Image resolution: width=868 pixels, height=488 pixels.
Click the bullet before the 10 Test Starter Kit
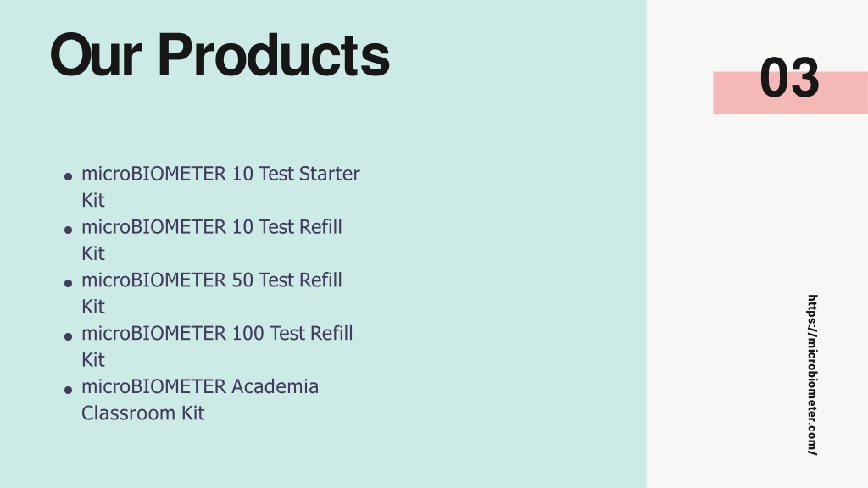click(68, 176)
